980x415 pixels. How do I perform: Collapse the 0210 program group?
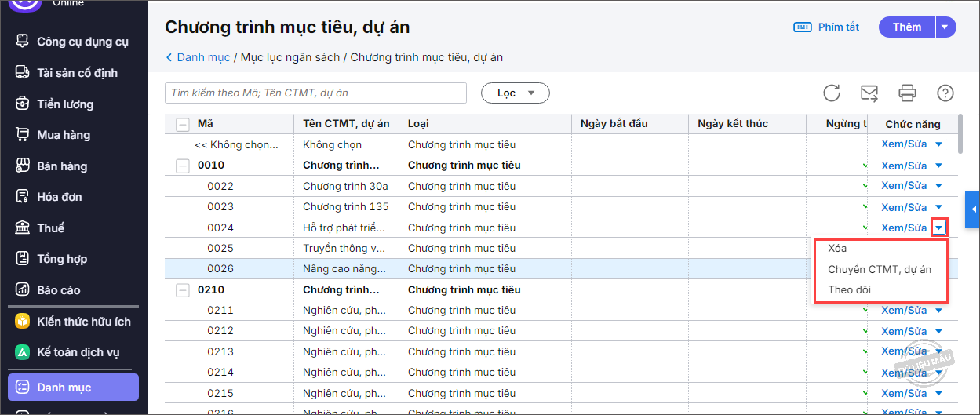pyautogui.click(x=183, y=289)
